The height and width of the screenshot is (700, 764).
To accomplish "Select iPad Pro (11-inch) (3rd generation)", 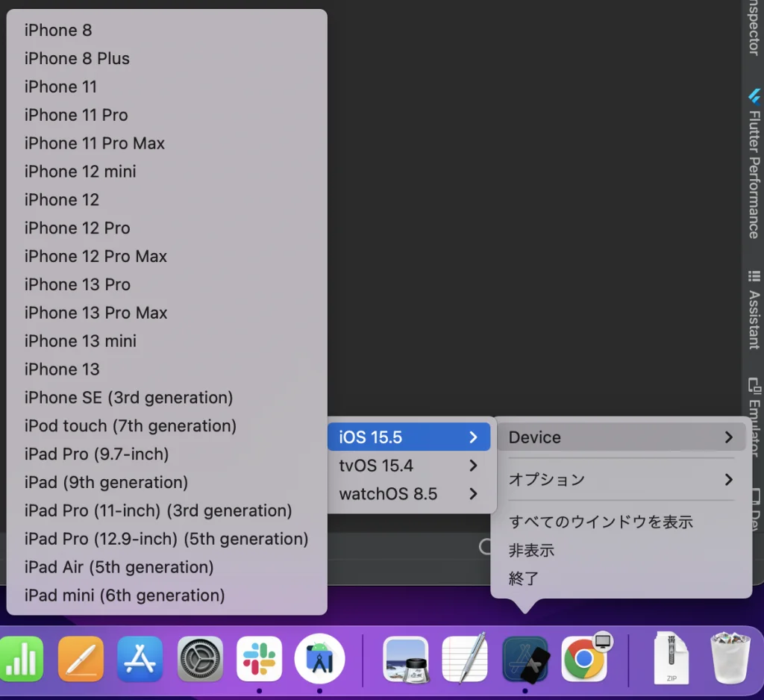I will tap(166, 511).
